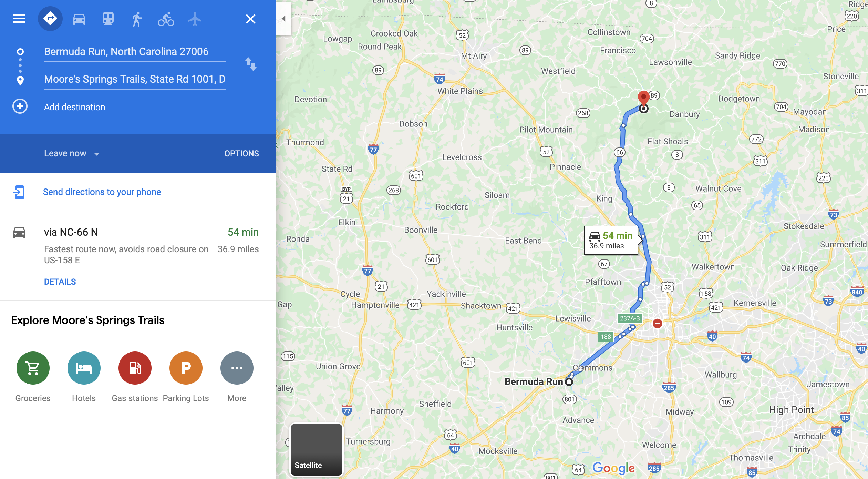Click the Gas stations explore icon
Image resolution: width=868 pixels, height=479 pixels.
135,368
